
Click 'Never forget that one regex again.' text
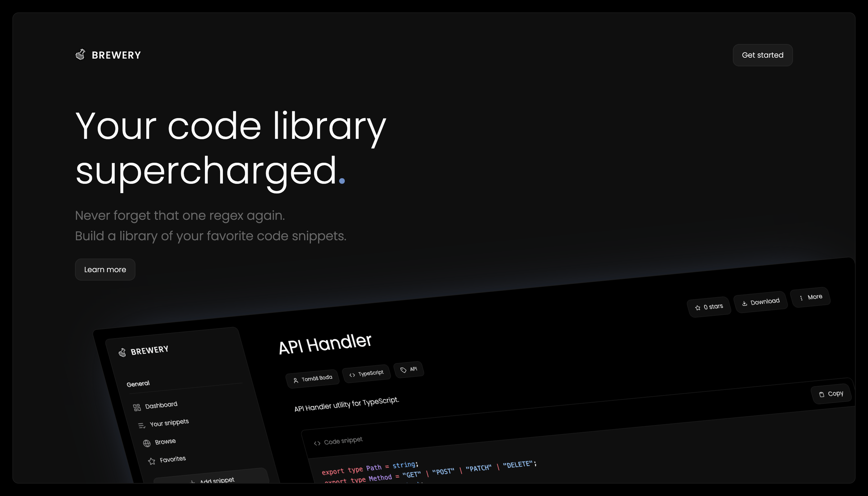point(180,216)
